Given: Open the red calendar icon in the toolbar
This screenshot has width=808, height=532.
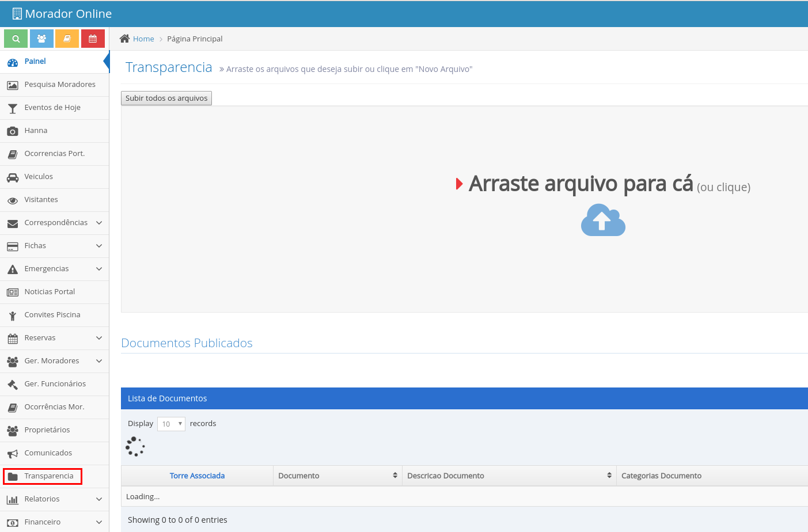Looking at the screenshot, I should click(x=93, y=38).
